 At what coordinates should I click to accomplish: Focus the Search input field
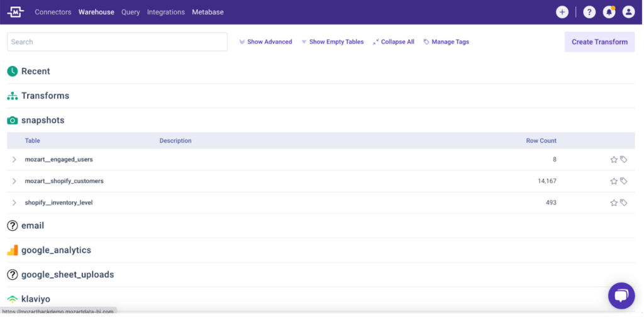117,42
